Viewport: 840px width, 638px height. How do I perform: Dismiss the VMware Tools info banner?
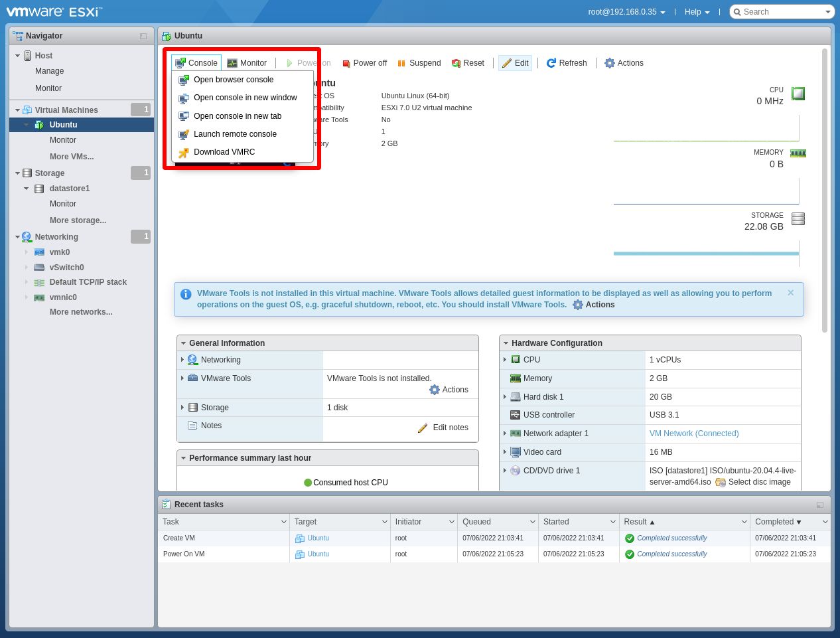coord(790,293)
